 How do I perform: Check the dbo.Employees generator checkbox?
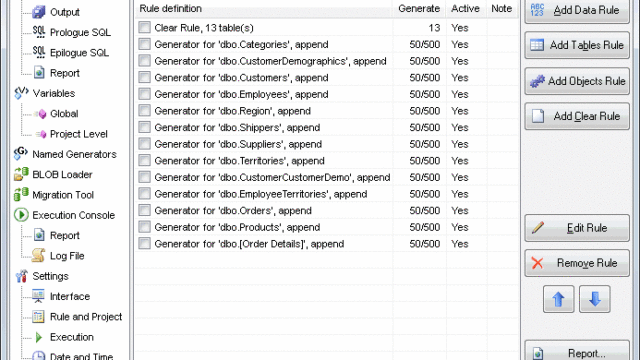coord(144,94)
